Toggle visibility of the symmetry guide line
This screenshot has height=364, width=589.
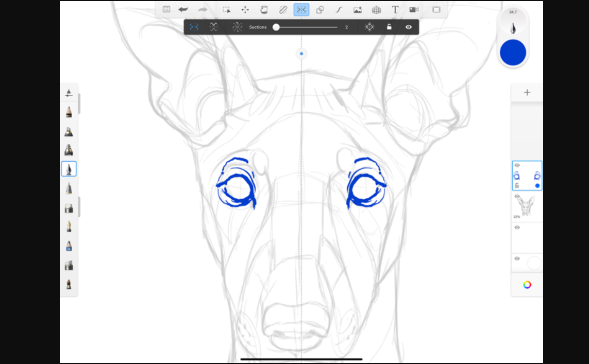(408, 27)
